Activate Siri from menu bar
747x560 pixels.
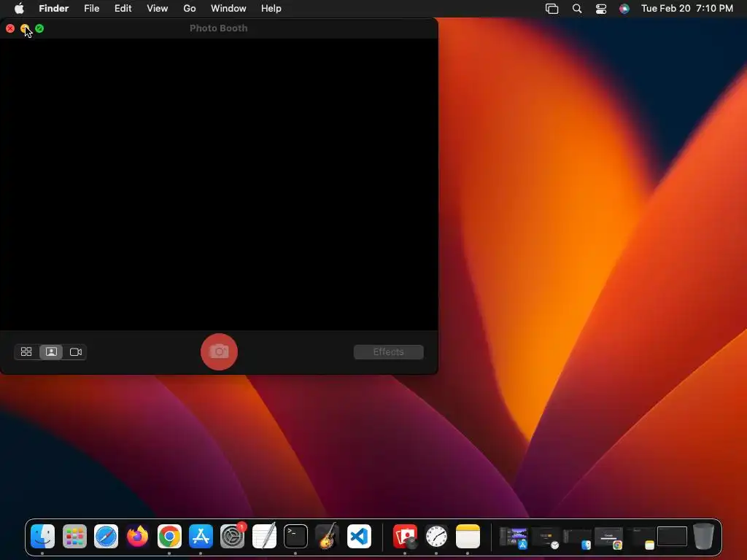[x=624, y=9]
